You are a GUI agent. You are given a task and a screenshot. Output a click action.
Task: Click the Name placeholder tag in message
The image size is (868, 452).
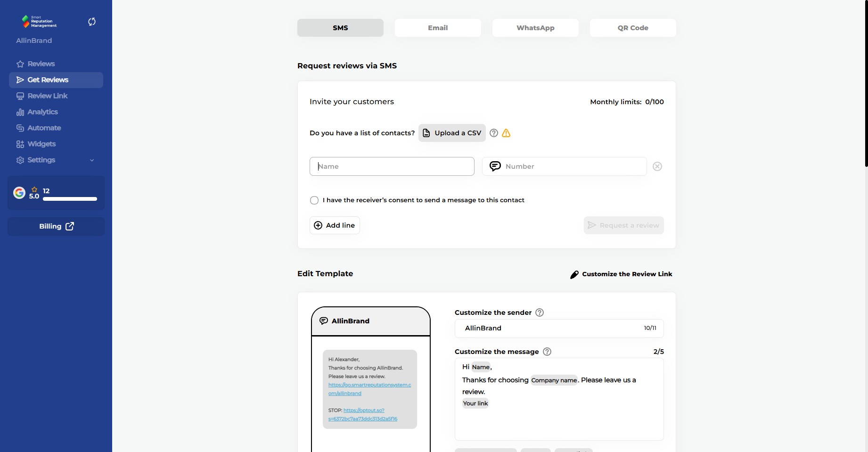(481, 367)
